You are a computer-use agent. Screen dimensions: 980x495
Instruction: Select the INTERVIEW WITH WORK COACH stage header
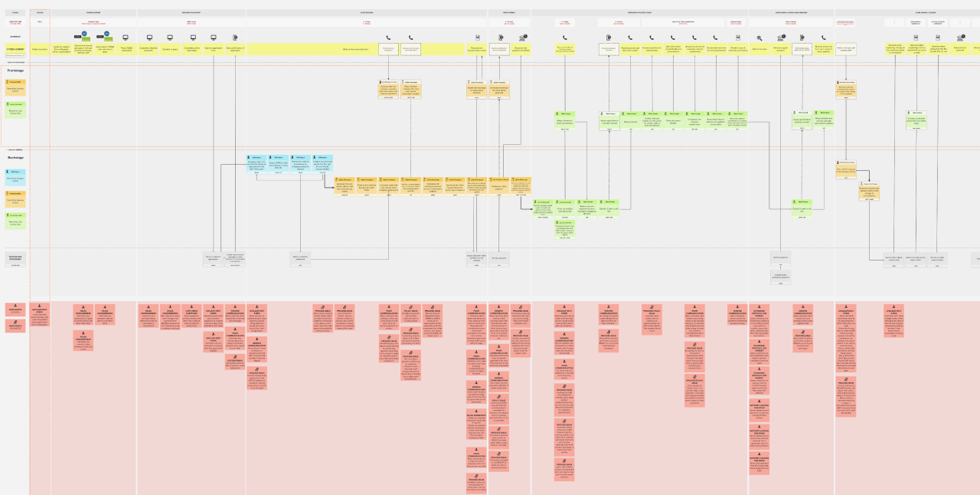(x=639, y=13)
